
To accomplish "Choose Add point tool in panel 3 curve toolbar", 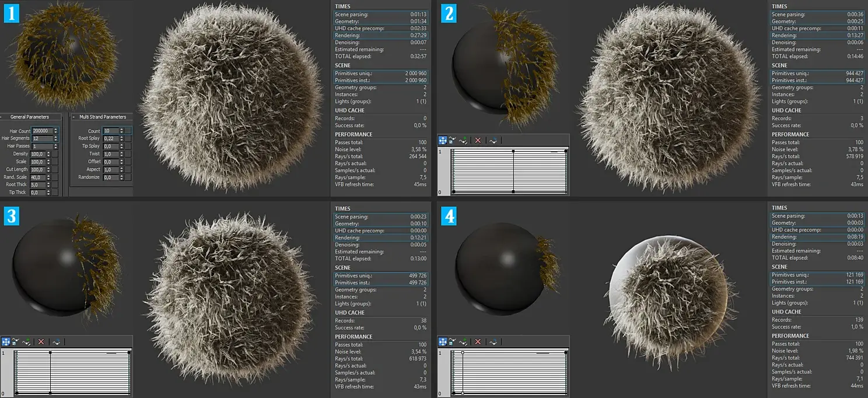I will [x=26, y=342].
